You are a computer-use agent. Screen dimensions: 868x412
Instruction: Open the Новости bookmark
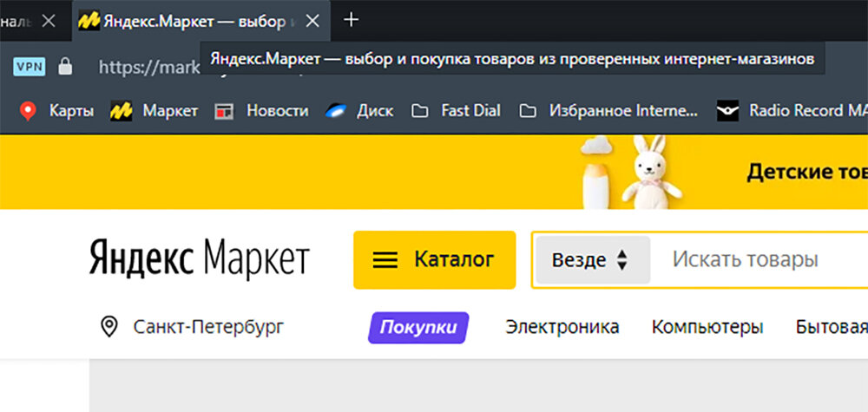click(260, 111)
